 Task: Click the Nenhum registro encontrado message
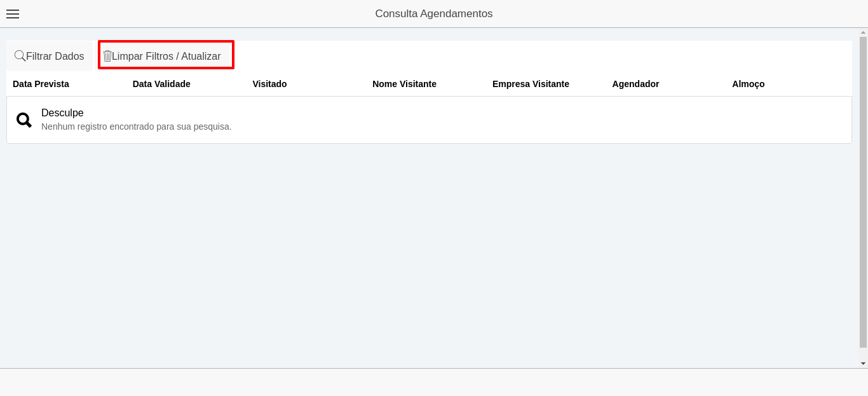click(136, 126)
